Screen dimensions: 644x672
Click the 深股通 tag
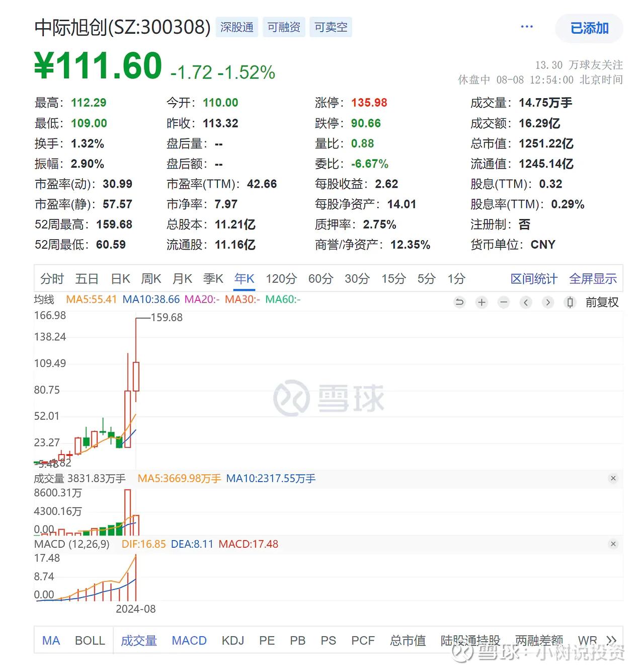click(x=237, y=27)
